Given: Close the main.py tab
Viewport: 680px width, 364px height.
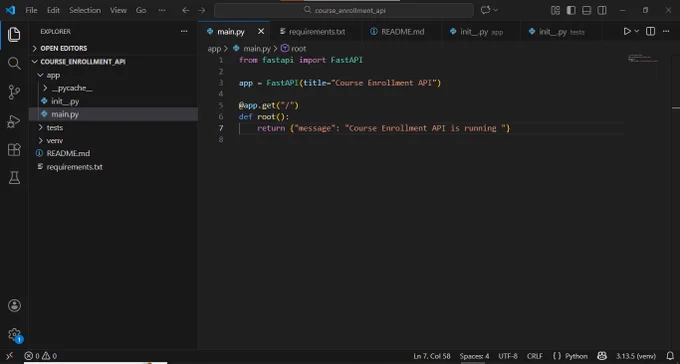Looking at the screenshot, I should click(x=261, y=31).
